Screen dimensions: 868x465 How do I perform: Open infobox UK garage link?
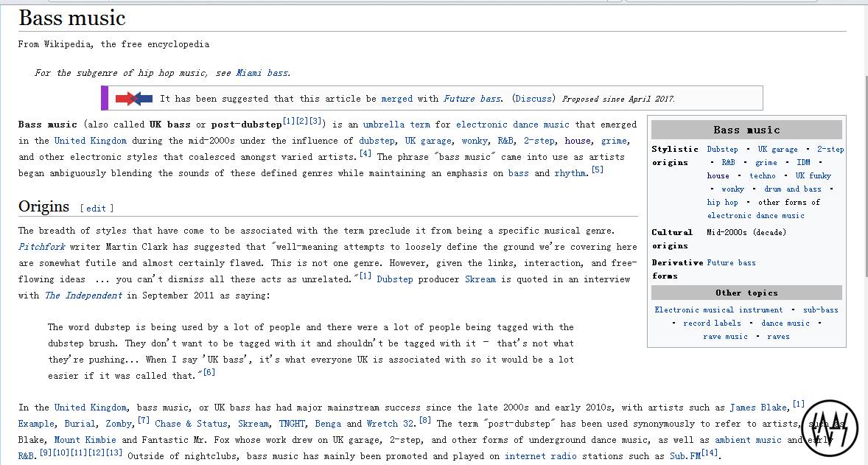pos(778,150)
